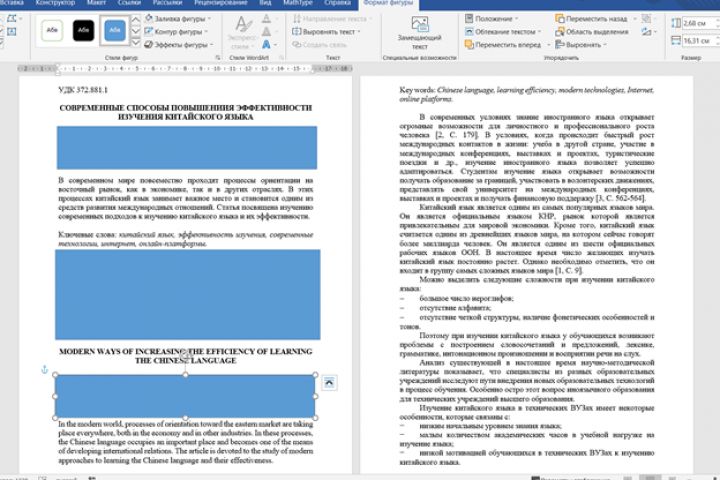Expand the Переместить вперед arrow options

click(x=548, y=45)
